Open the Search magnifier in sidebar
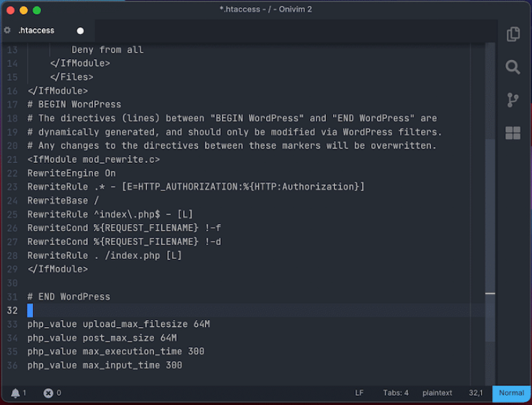Image resolution: width=532 pixels, height=405 pixels. click(x=513, y=67)
